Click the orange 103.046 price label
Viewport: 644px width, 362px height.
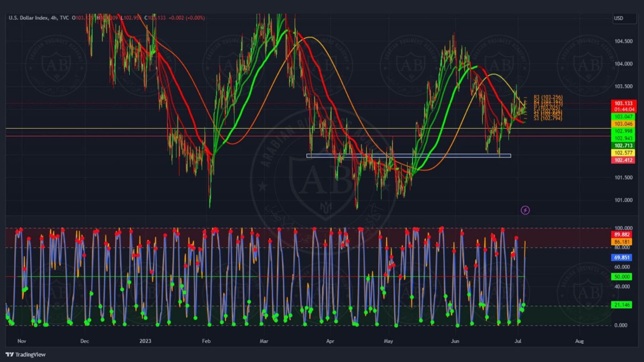(623, 124)
